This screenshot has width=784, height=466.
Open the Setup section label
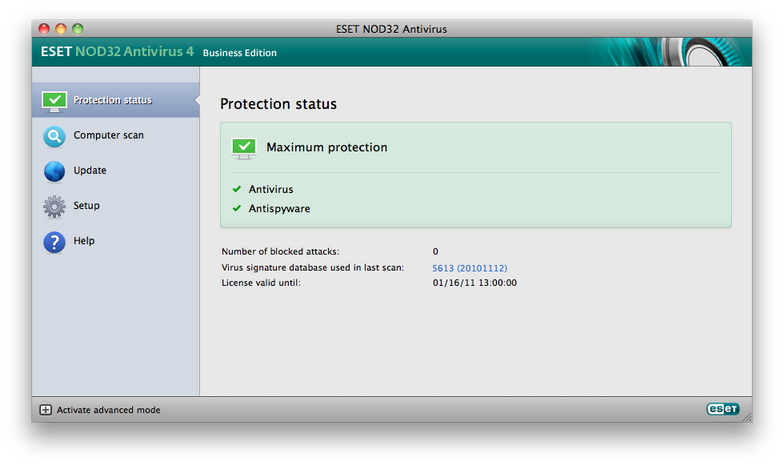[86, 206]
